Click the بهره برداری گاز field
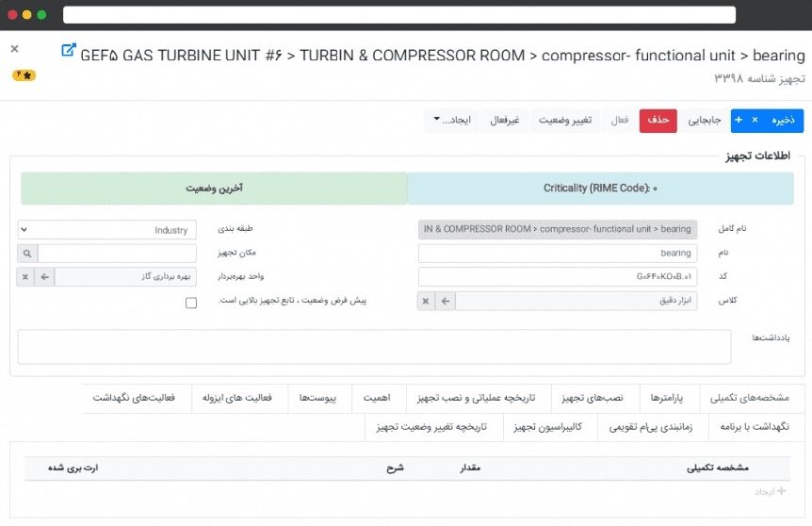Viewport: 812px width, 526px height. point(125,277)
